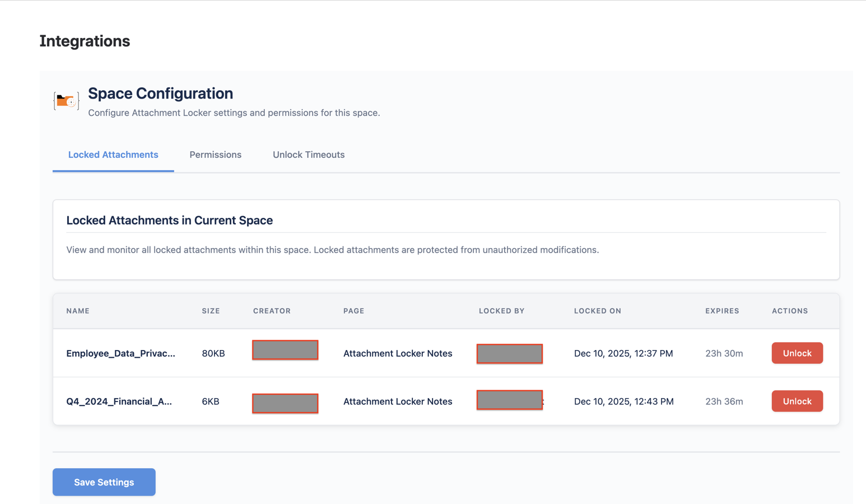Screen dimensions: 866x504
Task: Click the EXPIRES column header
Action: pos(722,311)
